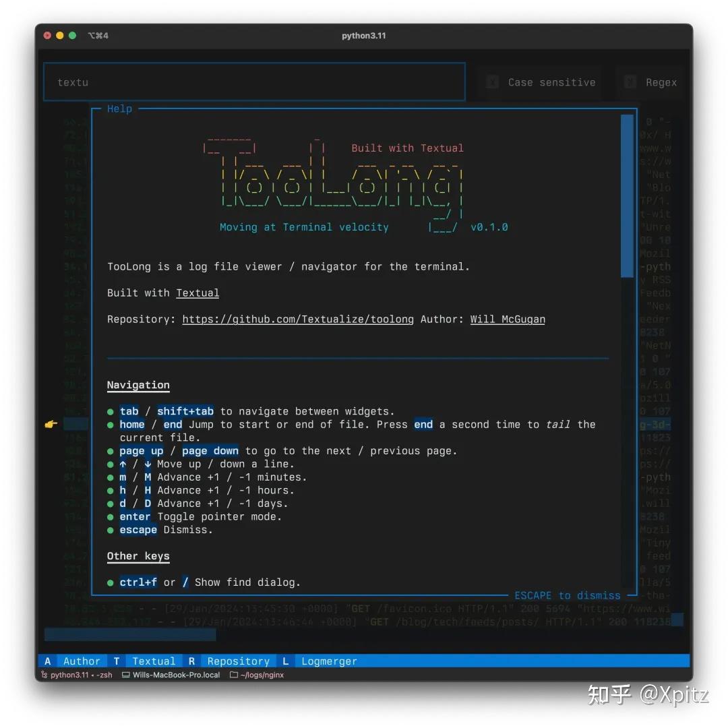Click "Toggle pointer mode." text

[220, 517]
